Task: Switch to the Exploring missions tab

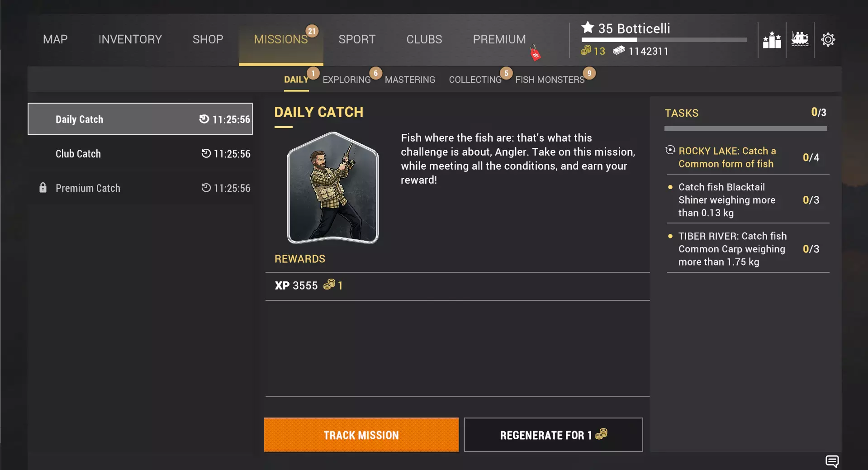Action: tap(346, 80)
